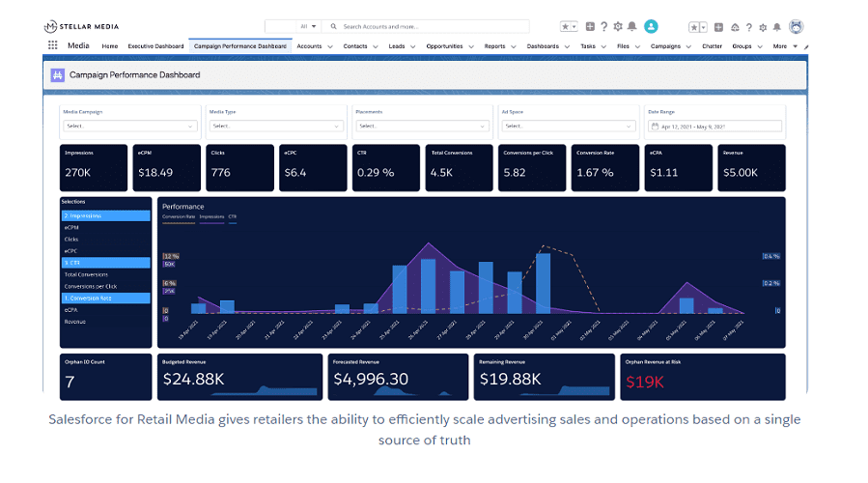Toggle Revenue in the Selections list
This screenshot has width=868, height=483.
click(x=106, y=322)
